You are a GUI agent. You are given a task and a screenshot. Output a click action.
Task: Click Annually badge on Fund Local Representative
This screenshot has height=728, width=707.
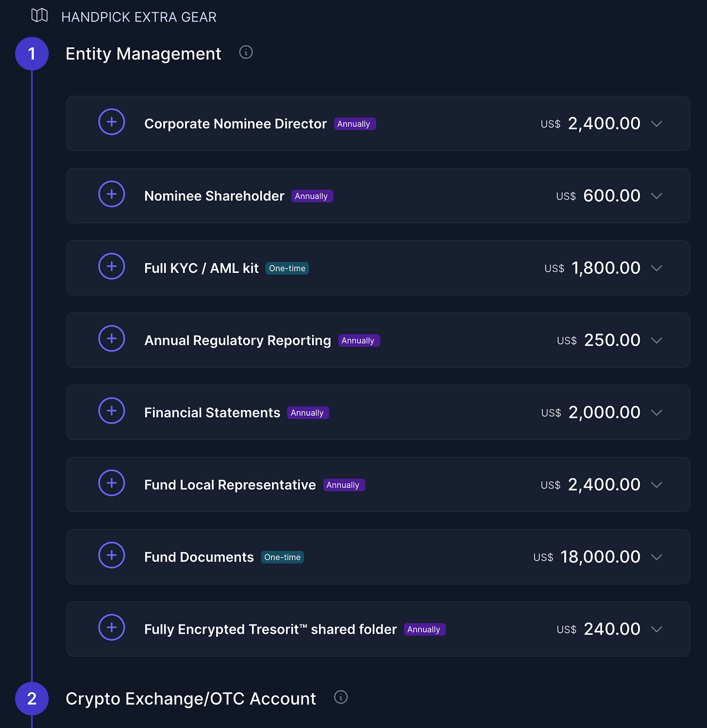(344, 485)
